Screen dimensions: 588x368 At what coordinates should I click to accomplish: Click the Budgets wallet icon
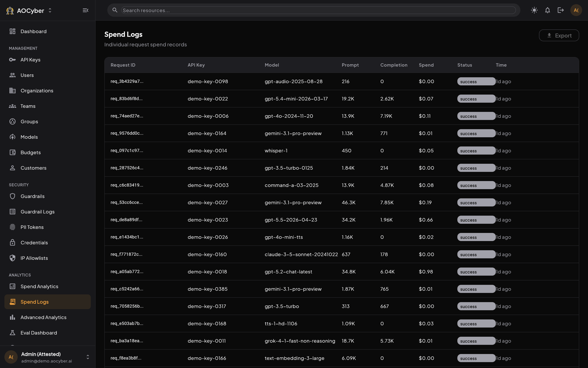[x=12, y=152]
